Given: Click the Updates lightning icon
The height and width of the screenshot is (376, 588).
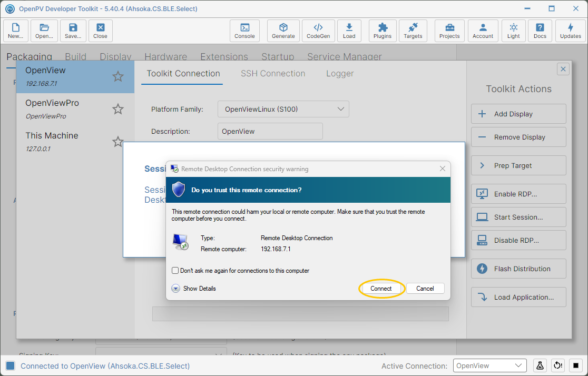Looking at the screenshot, I should point(571,31).
